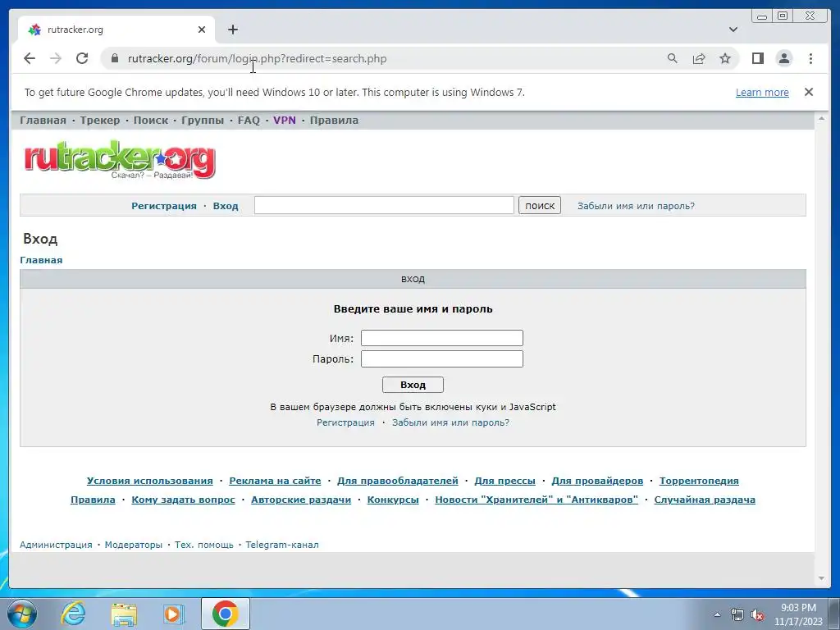
Task: Click top Забыли имя или пароль link
Action: 636,206
